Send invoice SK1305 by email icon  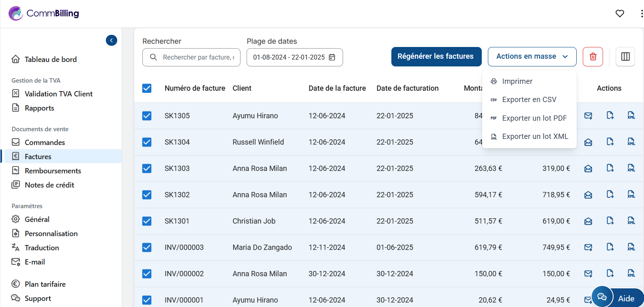588,116
